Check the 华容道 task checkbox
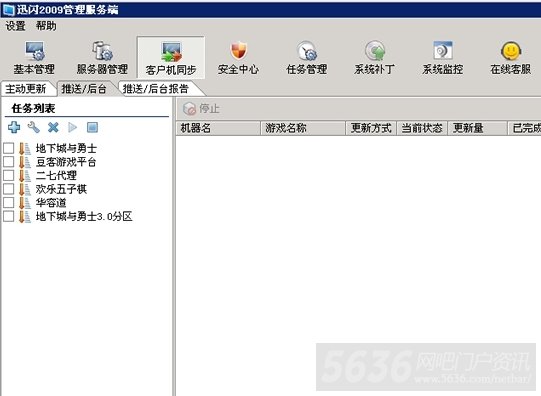 point(8,202)
